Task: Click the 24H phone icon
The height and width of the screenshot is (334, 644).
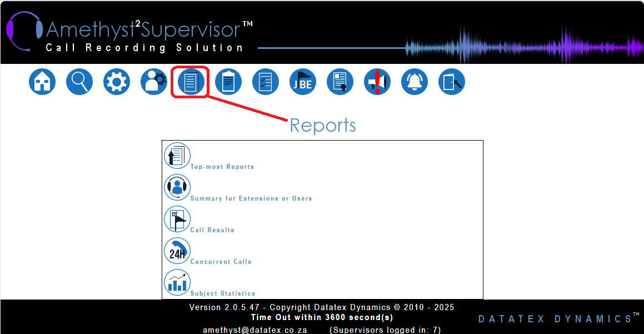Action: [x=177, y=251]
